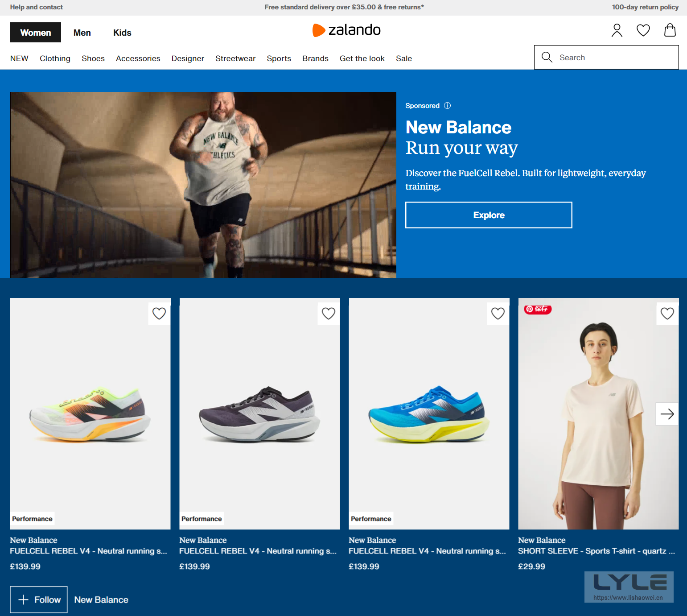The width and height of the screenshot is (687, 616).
Task: Open the Shoes menu
Action: point(93,58)
